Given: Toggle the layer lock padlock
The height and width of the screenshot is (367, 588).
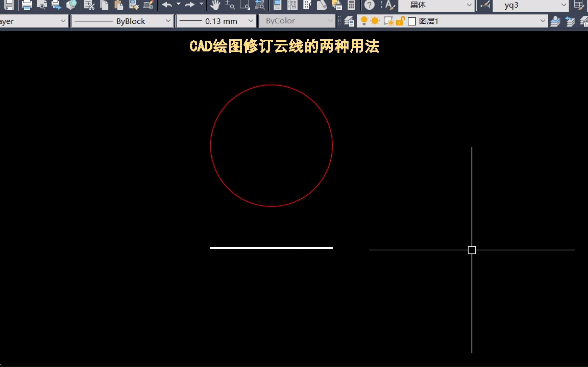Looking at the screenshot, I should [x=400, y=21].
